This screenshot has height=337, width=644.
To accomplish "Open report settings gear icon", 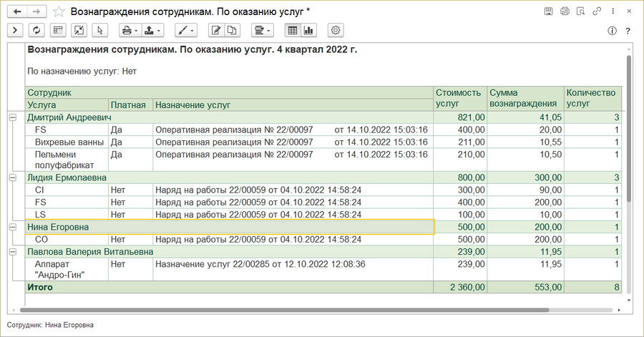I will pyautogui.click(x=336, y=30).
